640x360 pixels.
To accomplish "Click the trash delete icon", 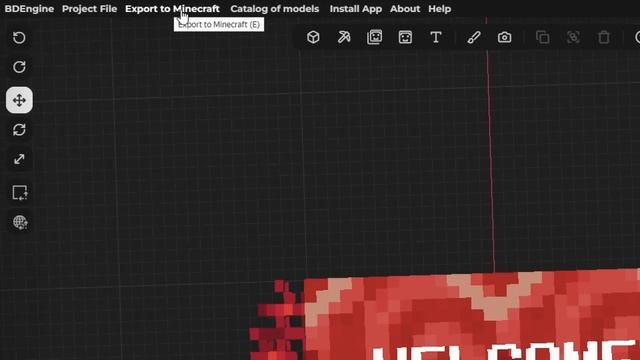I will (604, 38).
